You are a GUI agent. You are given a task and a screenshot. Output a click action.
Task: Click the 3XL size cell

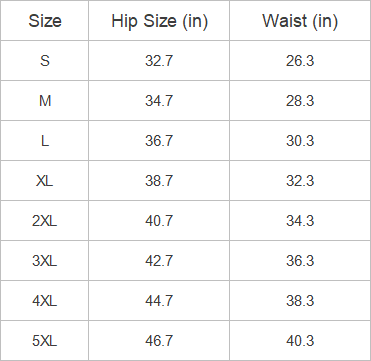45,261
